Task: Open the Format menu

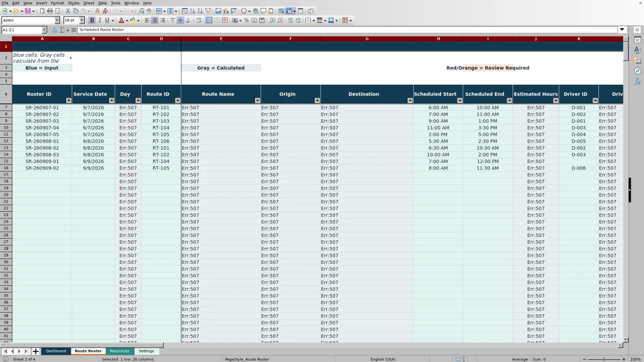Action: click(x=57, y=3)
